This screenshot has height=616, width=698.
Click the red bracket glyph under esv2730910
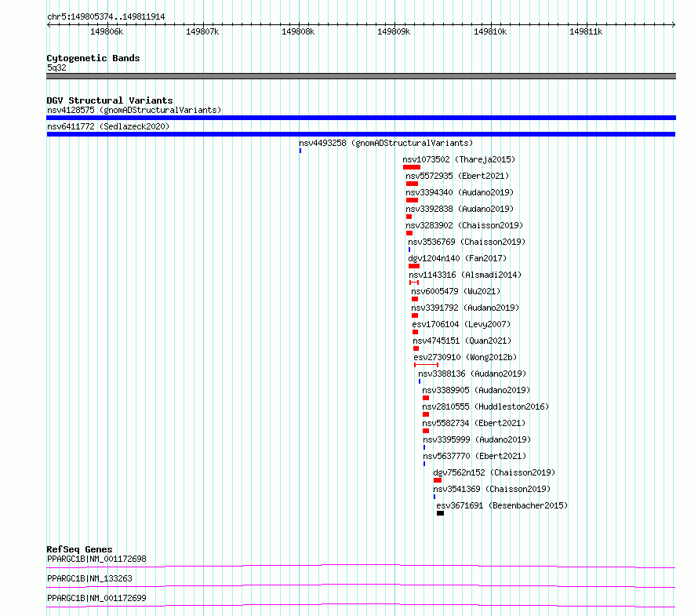[x=426, y=365]
